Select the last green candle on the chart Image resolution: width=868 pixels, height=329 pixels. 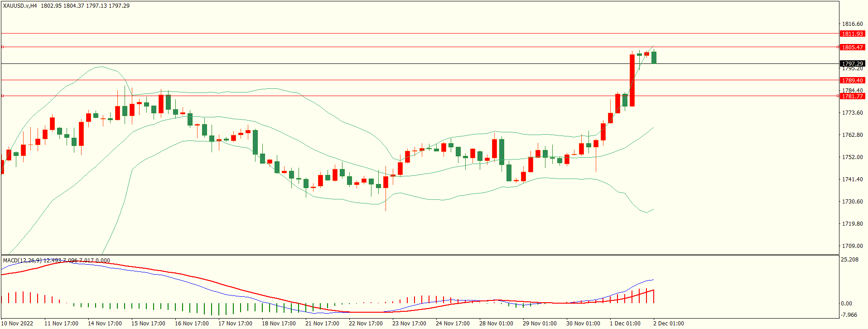click(x=654, y=58)
